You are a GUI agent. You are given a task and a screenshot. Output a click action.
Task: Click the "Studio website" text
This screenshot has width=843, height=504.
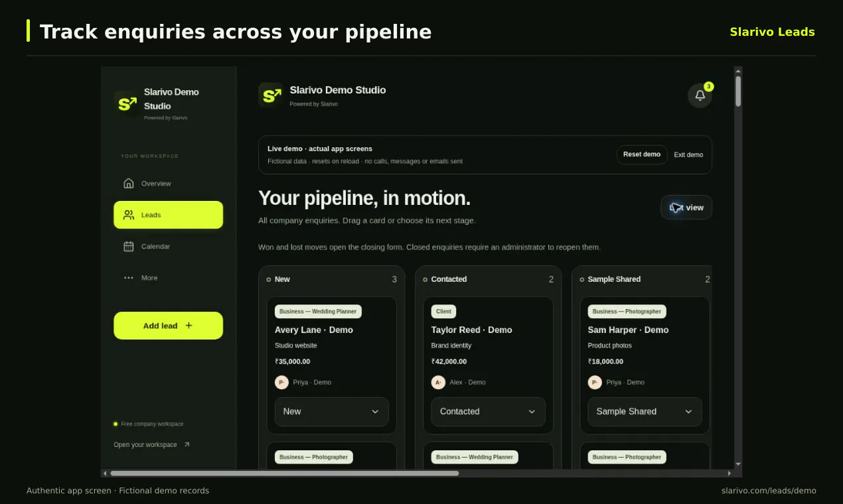tap(296, 346)
